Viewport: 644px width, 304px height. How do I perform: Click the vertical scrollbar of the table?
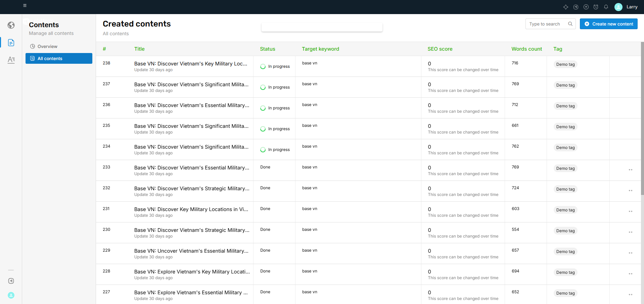[642, 117]
